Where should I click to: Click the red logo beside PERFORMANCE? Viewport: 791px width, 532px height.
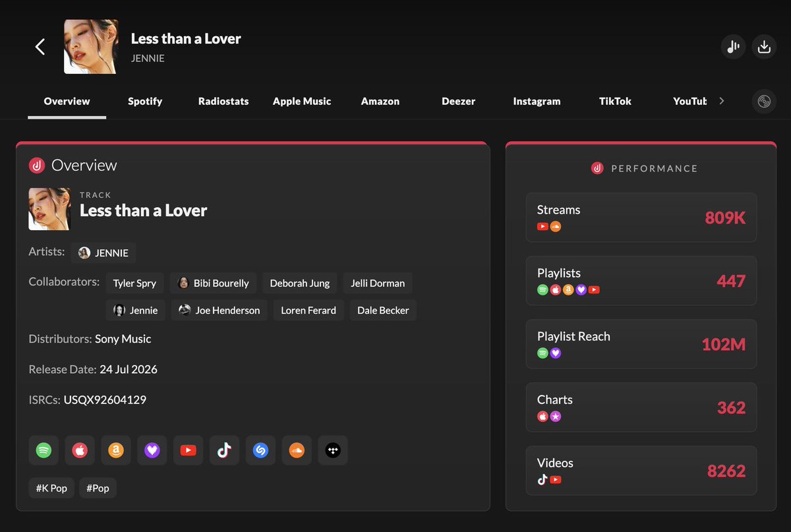pos(597,168)
